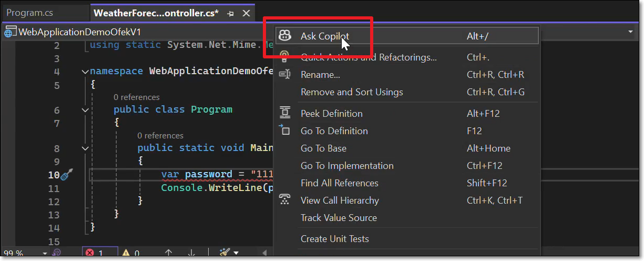644x261 pixels.
Task: Select Go To Definition menu entry
Action: click(407, 130)
